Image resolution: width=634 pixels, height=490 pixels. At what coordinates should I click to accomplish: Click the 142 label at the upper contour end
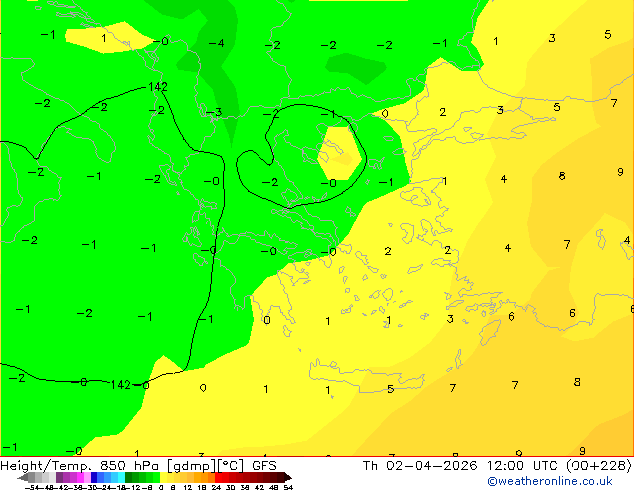pos(158,87)
